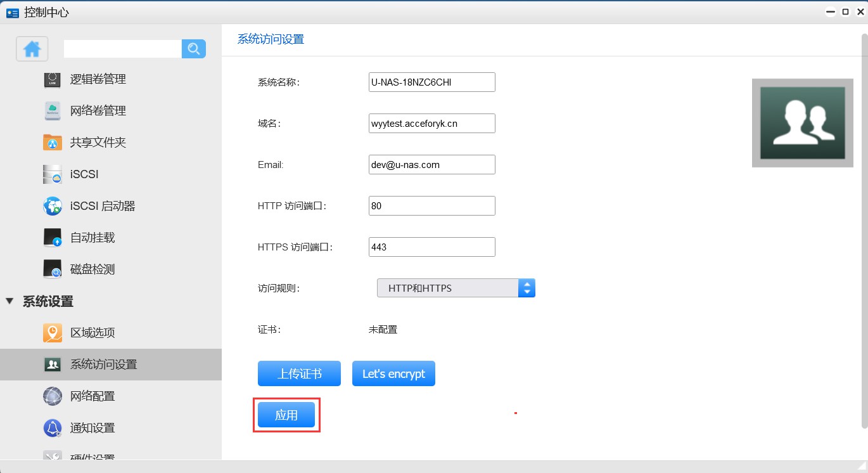Click the Let's encrypt button
This screenshot has height=473, width=868.
tap(393, 373)
